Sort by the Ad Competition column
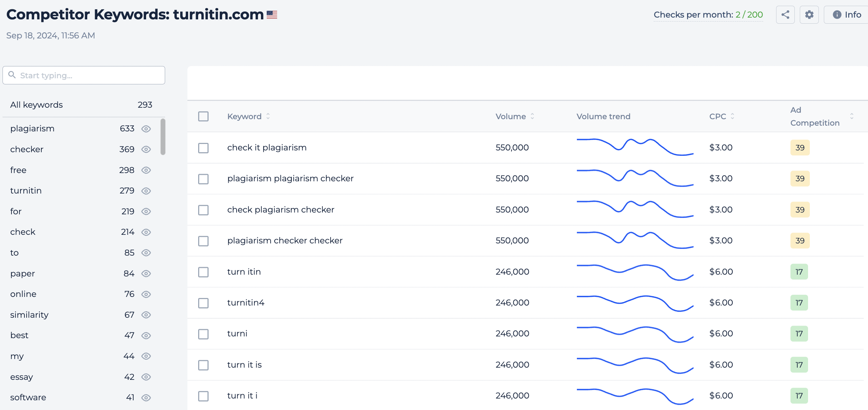Viewport: 868px width, 410px height. click(822, 116)
